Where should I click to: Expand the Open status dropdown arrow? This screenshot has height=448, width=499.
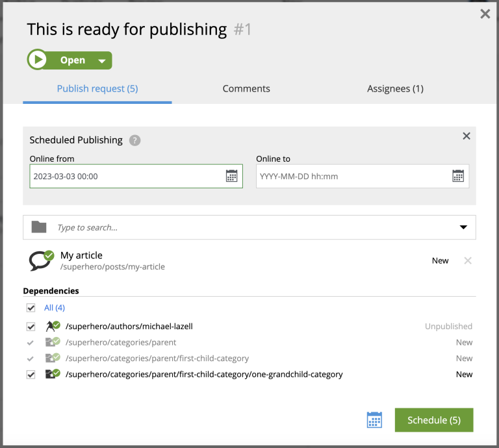[102, 61]
